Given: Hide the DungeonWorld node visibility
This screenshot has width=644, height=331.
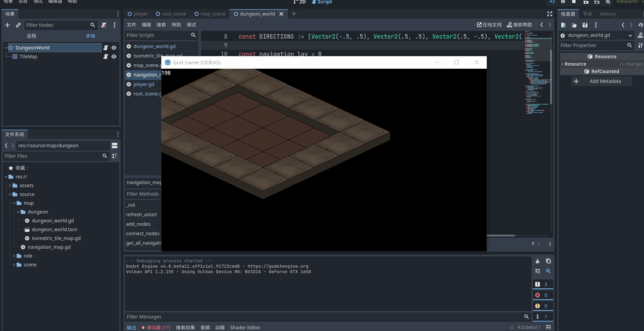Looking at the screenshot, I should click(114, 48).
